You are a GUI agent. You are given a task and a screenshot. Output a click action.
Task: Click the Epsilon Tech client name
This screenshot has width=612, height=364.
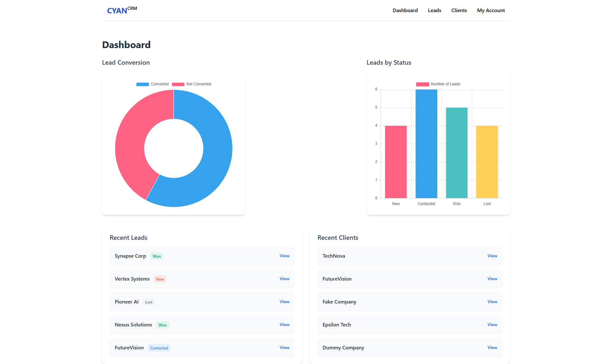click(337, 325)
